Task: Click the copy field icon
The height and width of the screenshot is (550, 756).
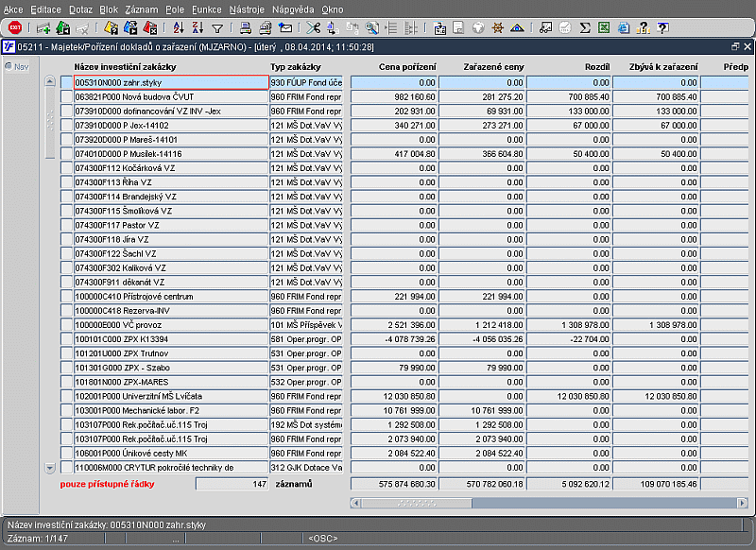Action: coord(333,28)
